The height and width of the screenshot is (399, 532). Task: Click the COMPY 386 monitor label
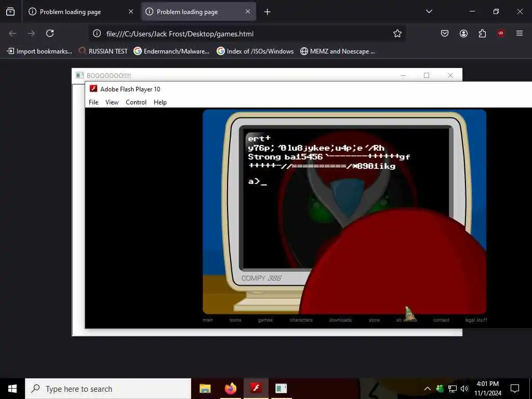(x=261, y=278)
